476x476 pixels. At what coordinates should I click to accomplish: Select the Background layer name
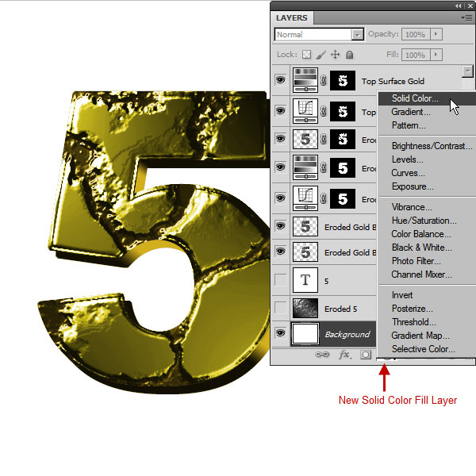coord(347,334)
